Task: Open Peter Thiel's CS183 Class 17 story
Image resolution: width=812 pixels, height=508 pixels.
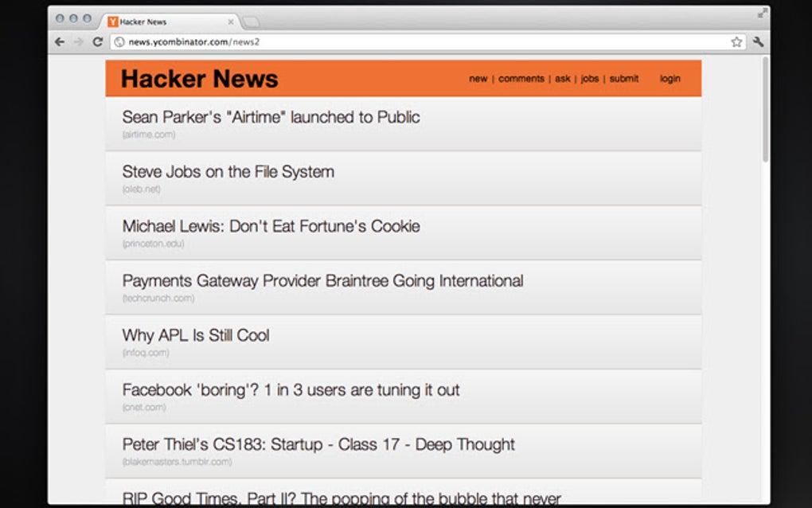Action: pos(318,444)
